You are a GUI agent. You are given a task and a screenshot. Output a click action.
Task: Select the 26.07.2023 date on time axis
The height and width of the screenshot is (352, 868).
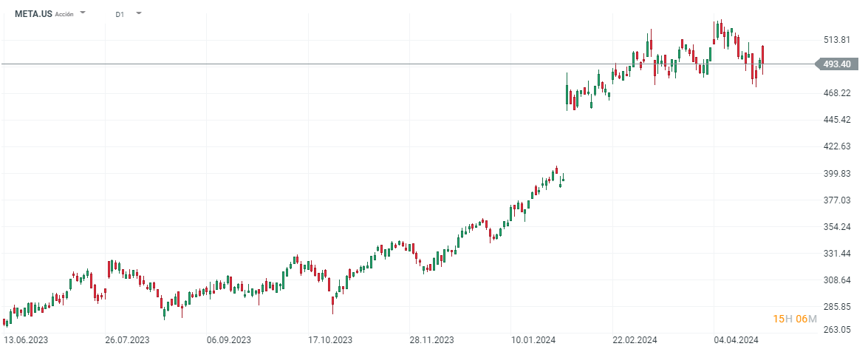coord(127,340)
